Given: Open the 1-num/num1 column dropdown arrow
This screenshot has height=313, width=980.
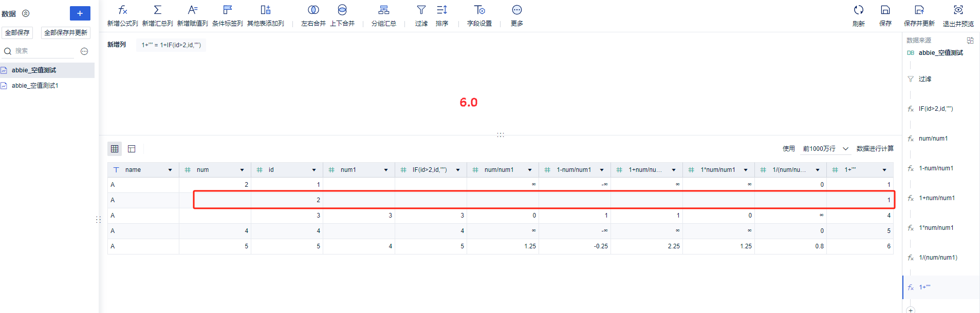Looking at the screenshot, I should pos(602,170).
